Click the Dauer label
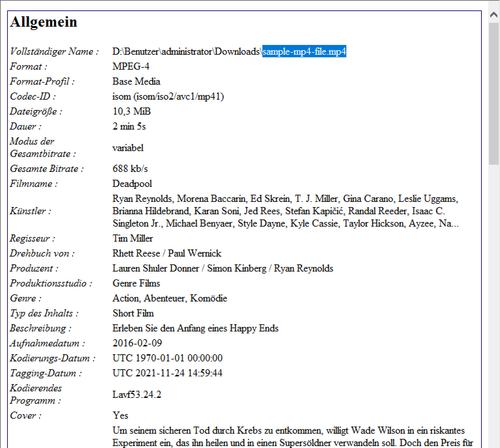 coord(26,126)
